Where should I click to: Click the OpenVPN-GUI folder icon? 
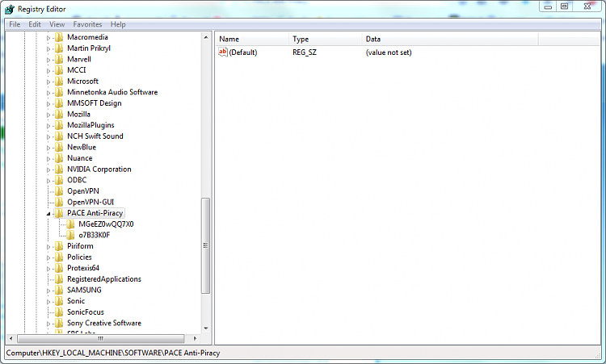(59, 203)
